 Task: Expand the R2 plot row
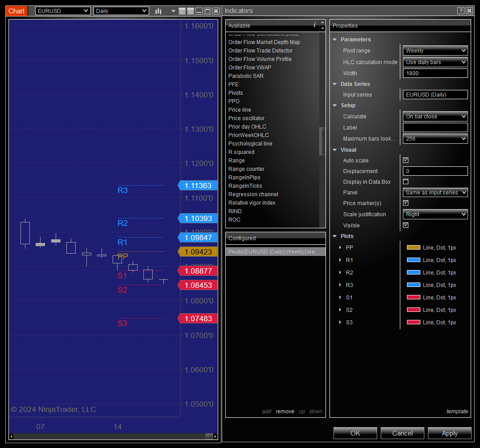pyautogui.click(x=340, y=272)
